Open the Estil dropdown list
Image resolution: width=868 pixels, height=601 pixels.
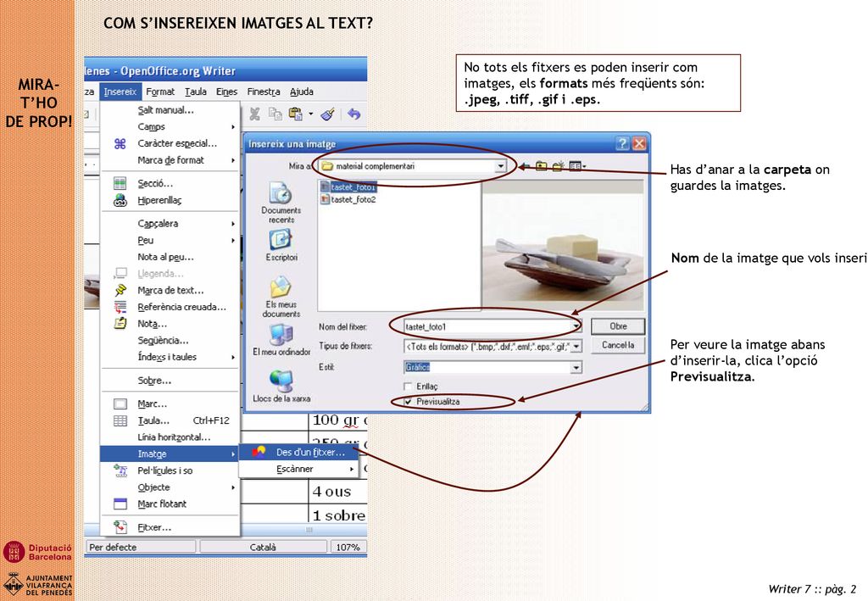tap(576, 367)
